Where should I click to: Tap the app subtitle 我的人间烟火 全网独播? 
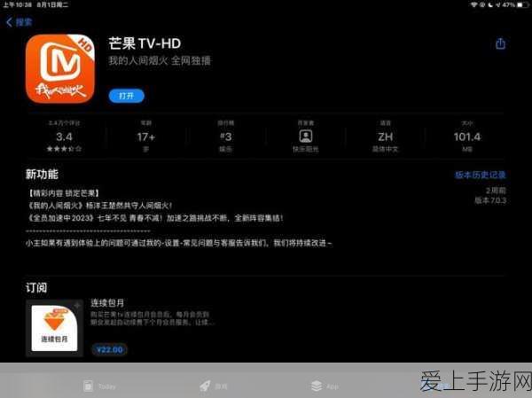pyautogui.click(x=160, y=61)
